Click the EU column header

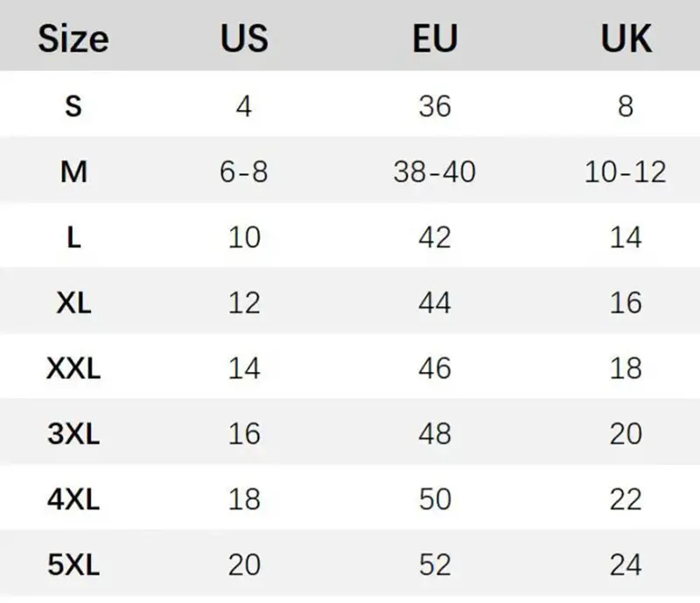pyautogui.click(x=435, y=39)
